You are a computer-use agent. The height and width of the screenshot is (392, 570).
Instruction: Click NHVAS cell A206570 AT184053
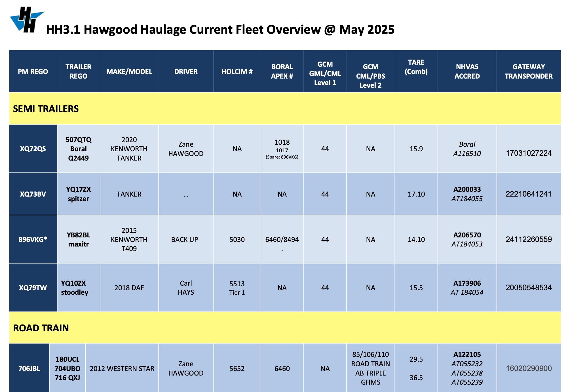coord(467,239)
